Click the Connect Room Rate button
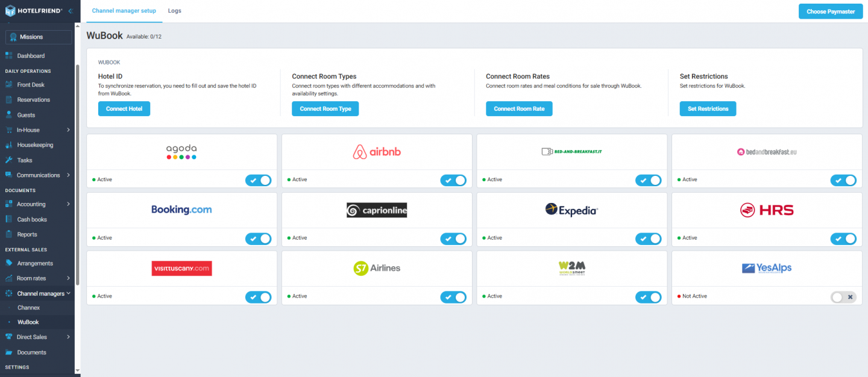868x377 pixels. click(519, 108)
